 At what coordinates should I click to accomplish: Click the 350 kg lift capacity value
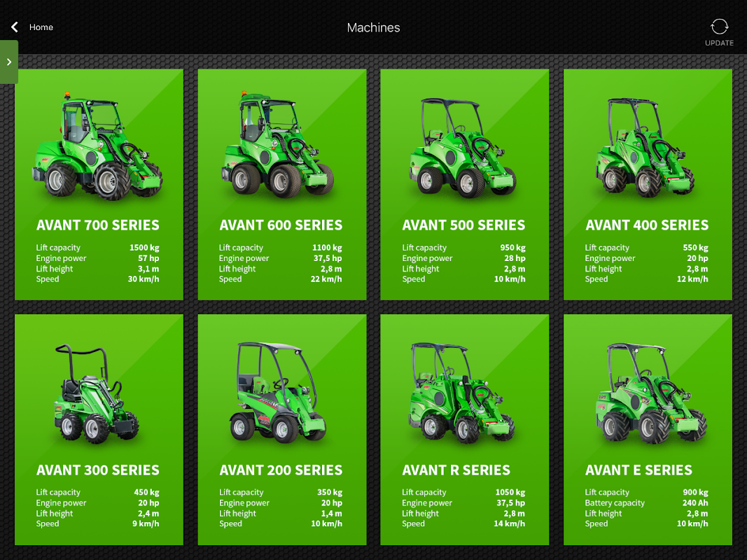coord(330,492)
